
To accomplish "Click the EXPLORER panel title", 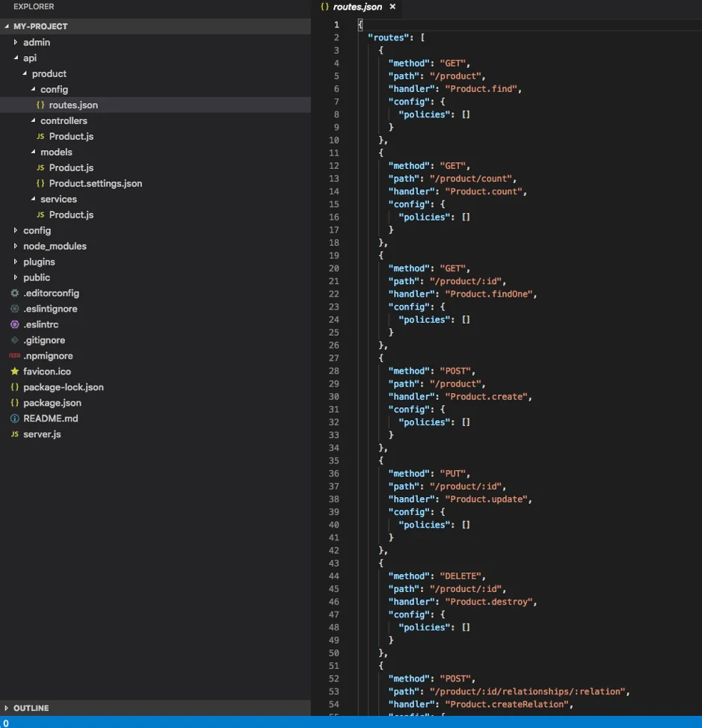I will 34,7.
